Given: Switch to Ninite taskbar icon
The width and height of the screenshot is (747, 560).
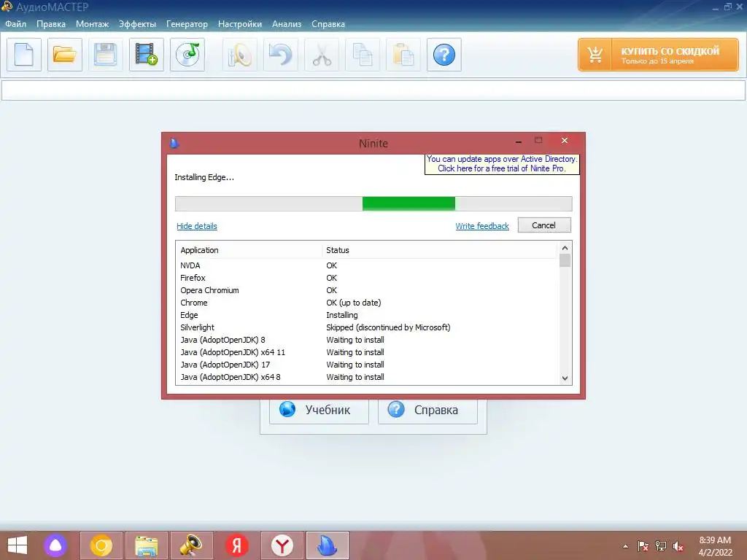Looking at the screenshot, I should (328, 545).
